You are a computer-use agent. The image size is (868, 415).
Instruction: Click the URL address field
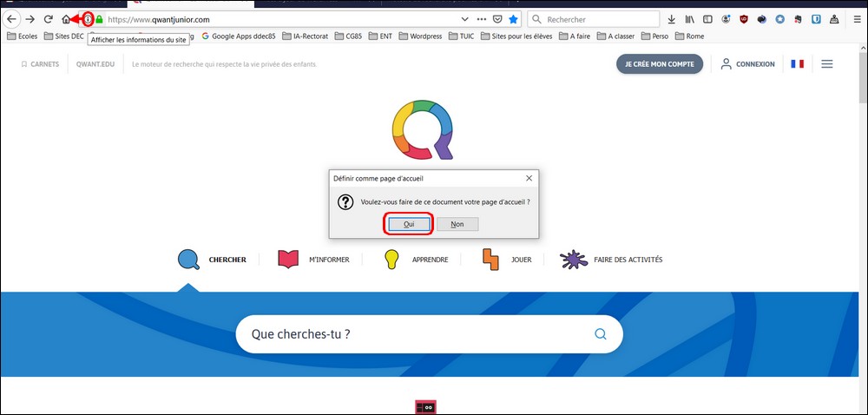[x=282, y=19]
